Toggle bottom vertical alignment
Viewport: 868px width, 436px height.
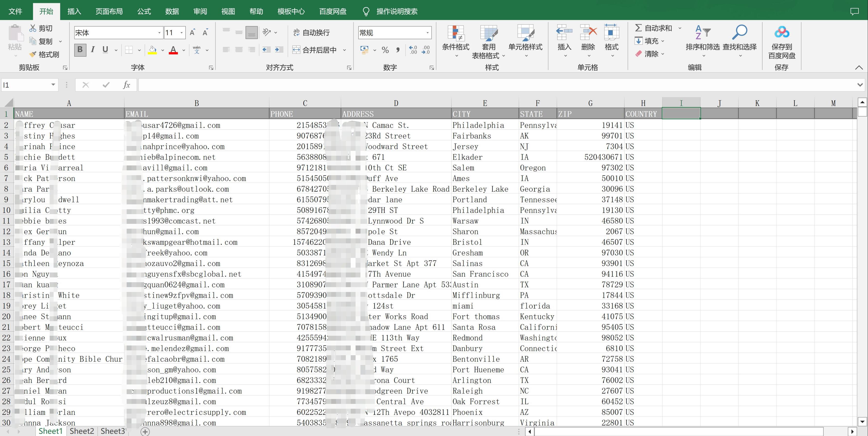(x=251, y=32)
